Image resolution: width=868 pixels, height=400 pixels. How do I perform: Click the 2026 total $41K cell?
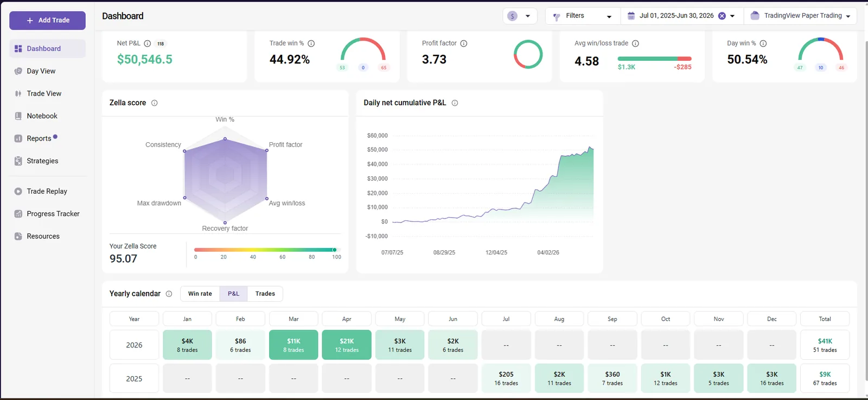click(x=825, y=345)
